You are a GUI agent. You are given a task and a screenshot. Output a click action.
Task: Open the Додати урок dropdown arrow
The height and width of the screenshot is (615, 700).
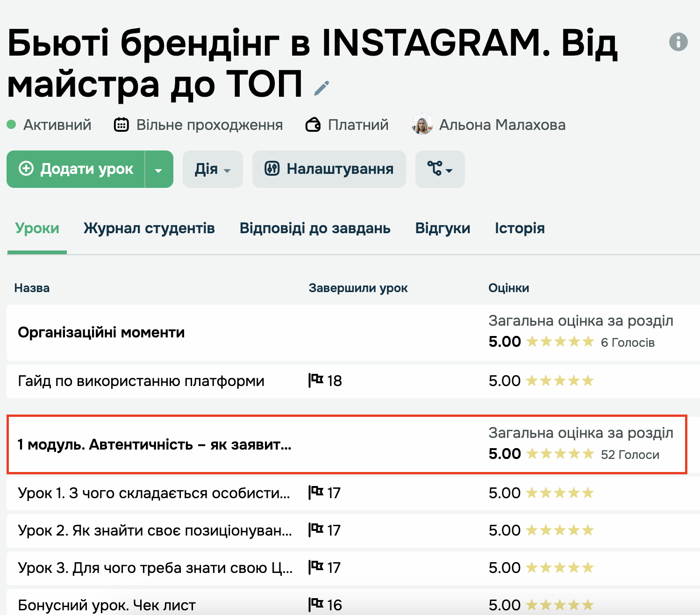[159, 170]
